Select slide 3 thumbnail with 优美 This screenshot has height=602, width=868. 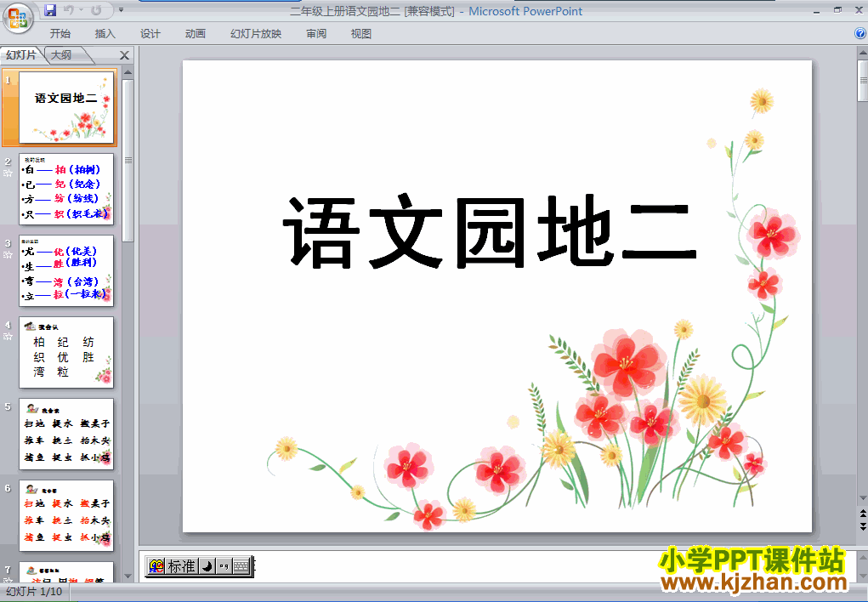(66, 270)
